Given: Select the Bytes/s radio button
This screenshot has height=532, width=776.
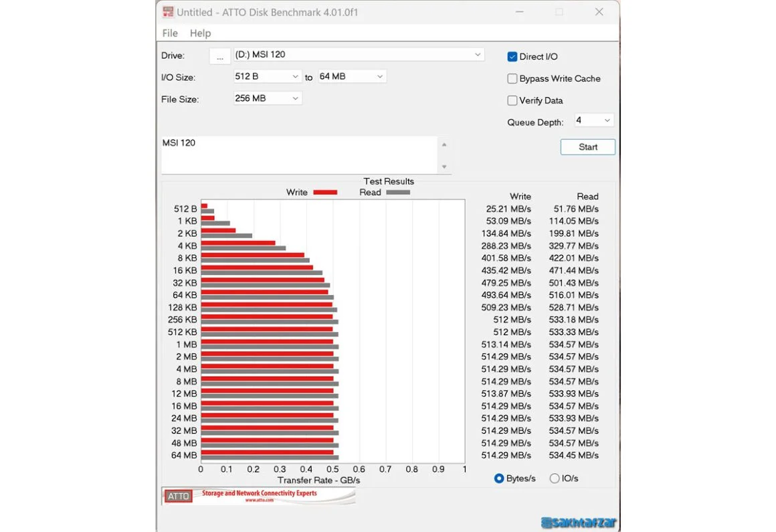Looking at the screenshot, I should 499,478.
